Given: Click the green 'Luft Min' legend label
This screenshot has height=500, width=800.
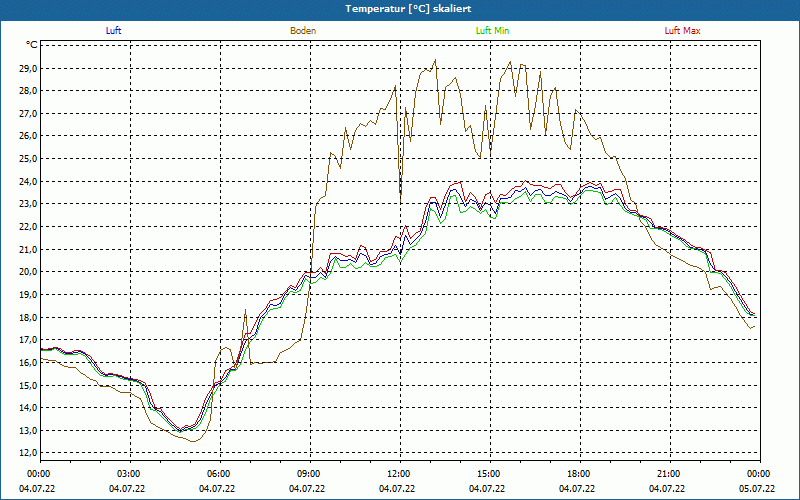Looking at the screenshot, I should [x=492, y=31].
